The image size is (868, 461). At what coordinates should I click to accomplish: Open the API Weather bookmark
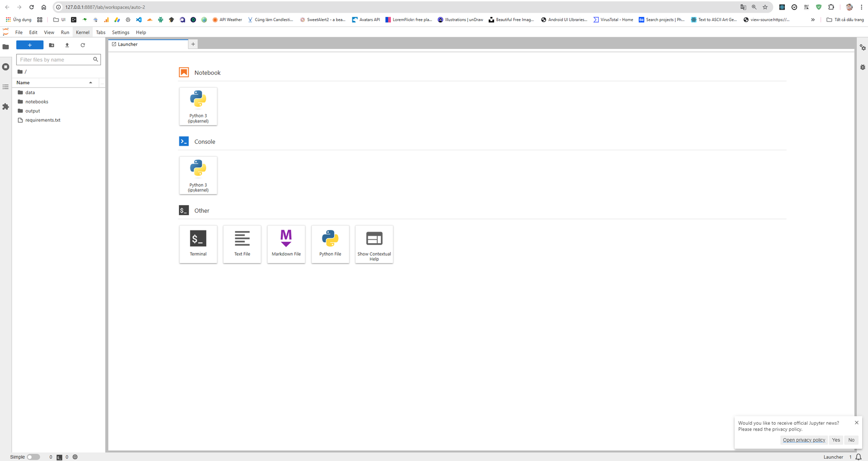[227, 20]
